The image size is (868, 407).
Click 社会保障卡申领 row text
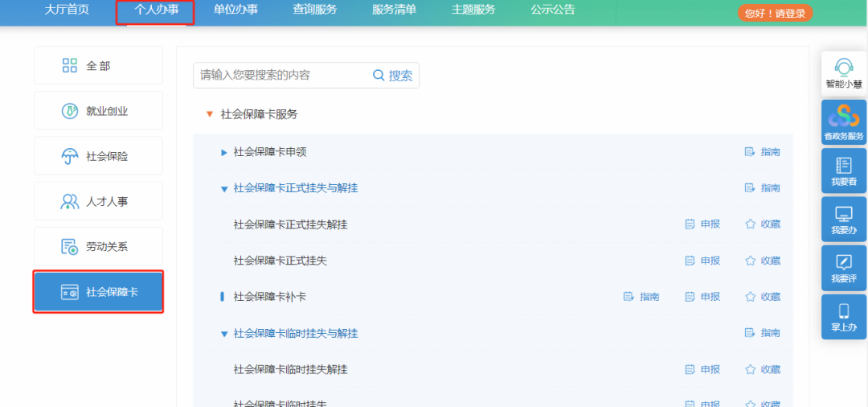click(x=270, y=152)
